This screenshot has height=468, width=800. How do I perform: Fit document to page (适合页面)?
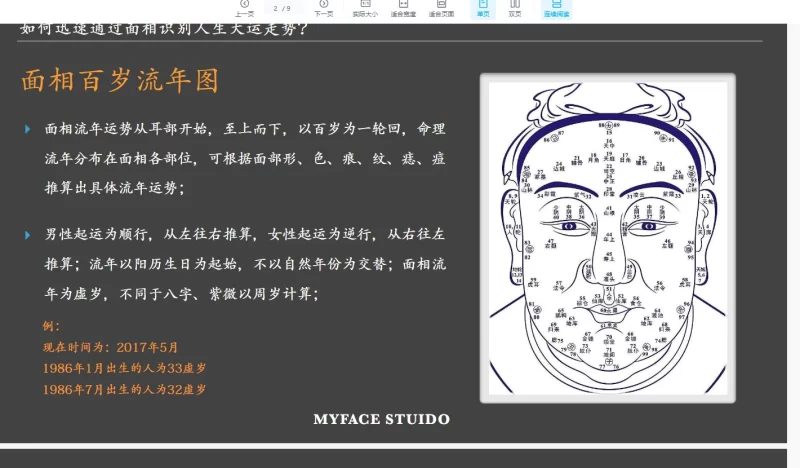coord(441,8)
